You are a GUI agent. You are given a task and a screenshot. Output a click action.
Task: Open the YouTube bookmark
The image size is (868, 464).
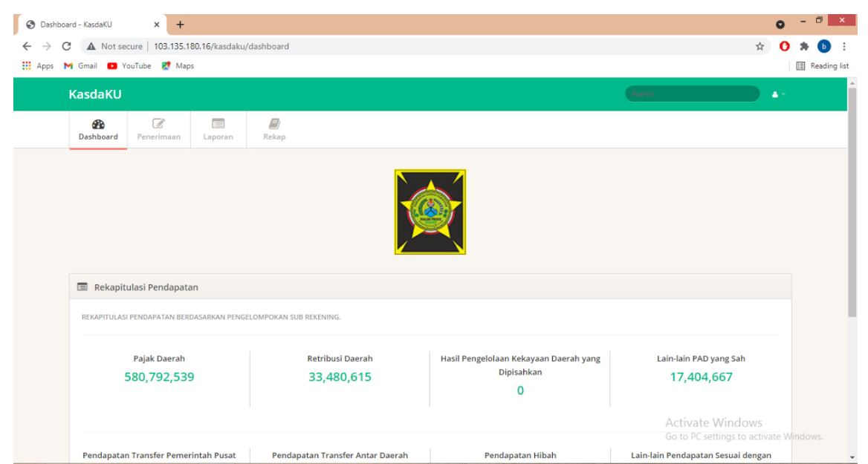pyautogui.click(x=129, y=66)
